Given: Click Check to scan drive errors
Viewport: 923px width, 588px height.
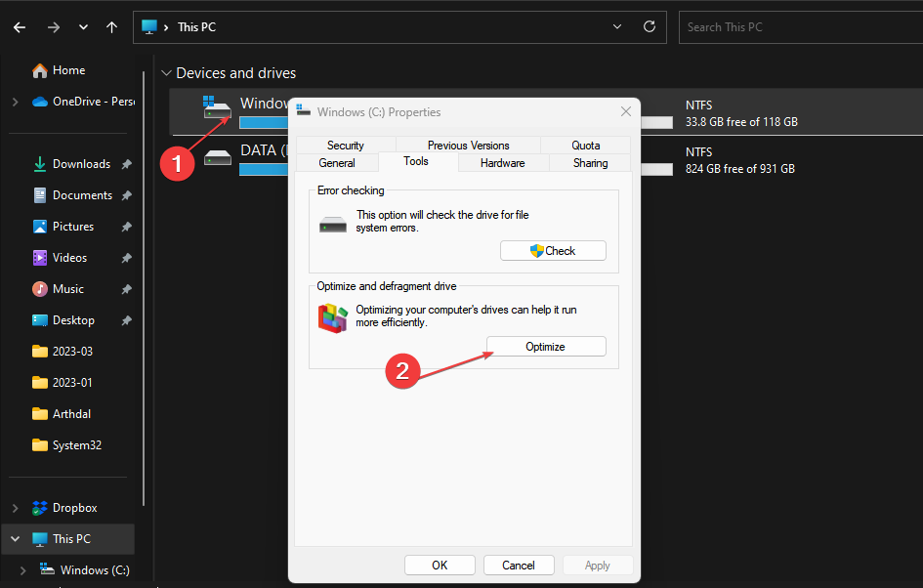Looking at the screenshot, I should pos(553,251).
